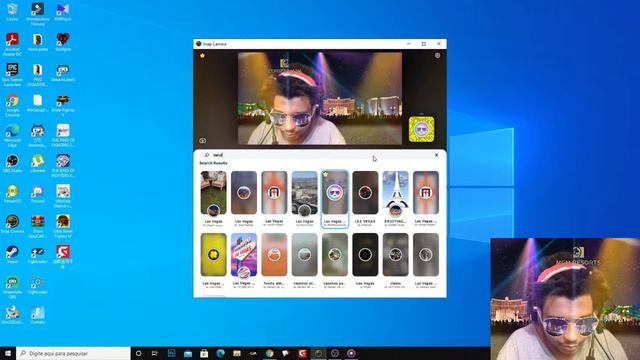This screenshot has height=360, width=640.
Task: Open Cortana circle on taskbar
Action: 138,353
